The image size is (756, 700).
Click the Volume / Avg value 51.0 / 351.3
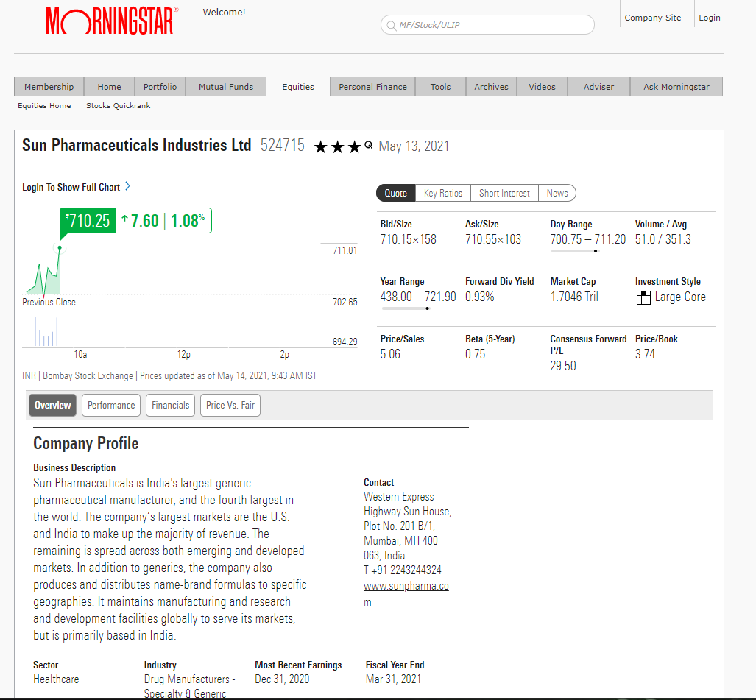point(663,240)
